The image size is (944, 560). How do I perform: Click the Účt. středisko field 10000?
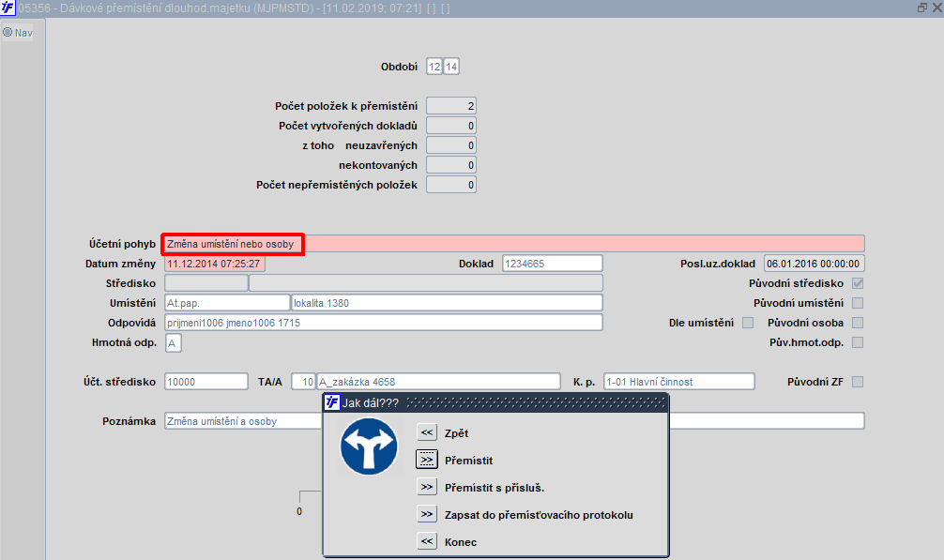point(206,382)
